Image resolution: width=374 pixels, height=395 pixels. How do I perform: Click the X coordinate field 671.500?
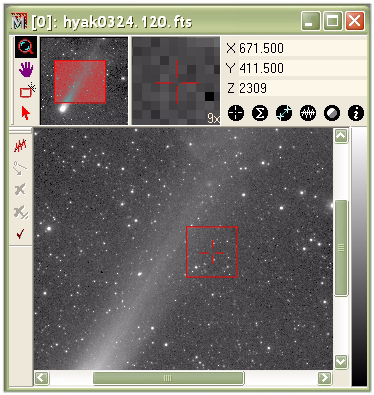click(x=303, y=48)
